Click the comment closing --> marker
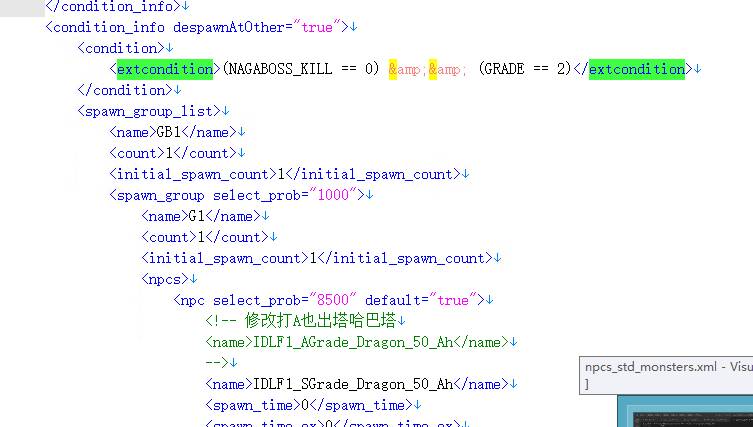753x427 pixels. tap(217, 363)
